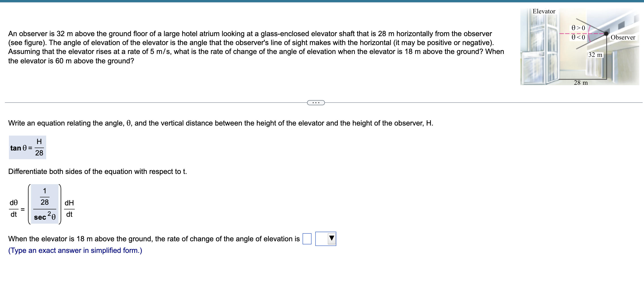Expand the ellipsis divider between question sections

[x=316, y=102]
